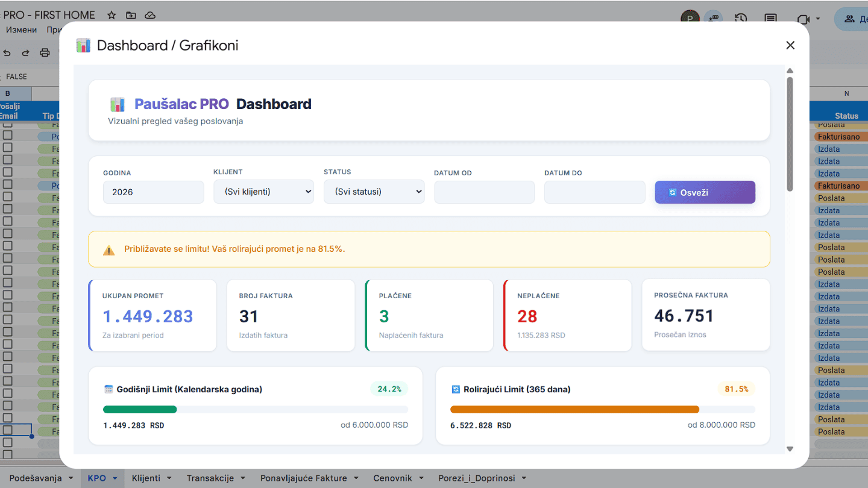Click the Osveži refresh button
This screenshot has width=868, height=488.
pos(705,192)
